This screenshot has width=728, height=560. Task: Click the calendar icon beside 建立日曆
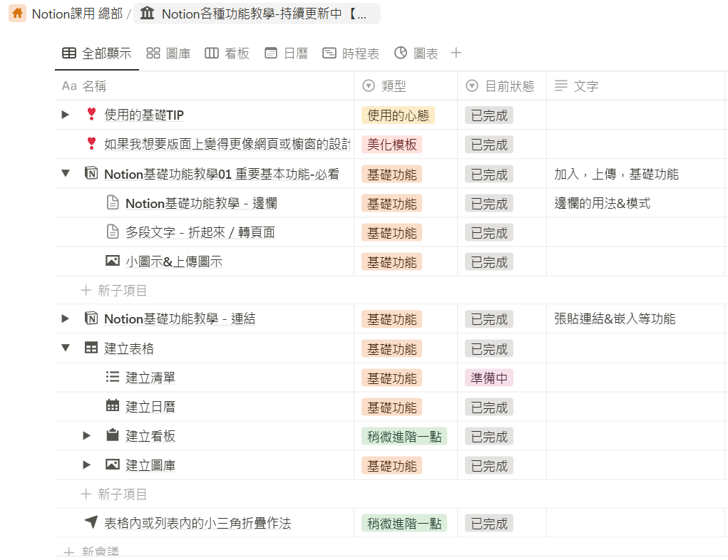(x=113, y=405)
